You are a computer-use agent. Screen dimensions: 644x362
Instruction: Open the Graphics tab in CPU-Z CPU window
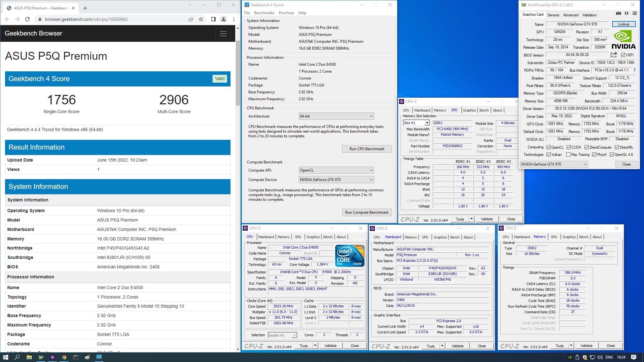tap(313, 237)
